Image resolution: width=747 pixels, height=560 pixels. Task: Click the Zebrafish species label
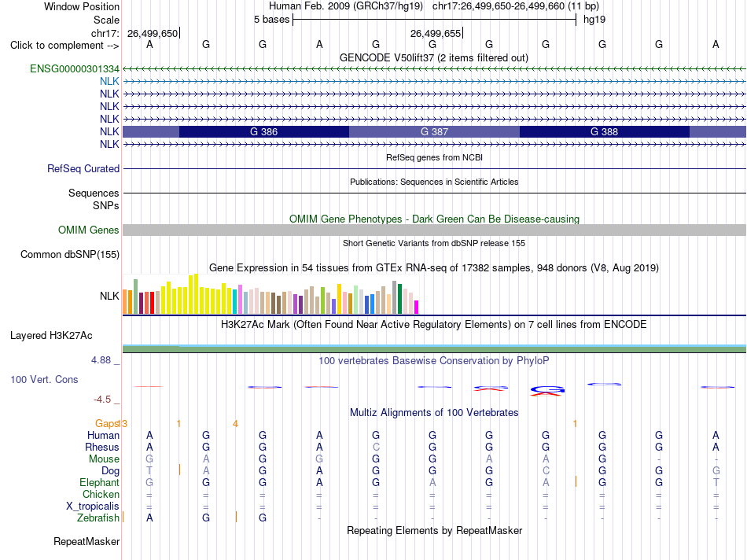98,518
